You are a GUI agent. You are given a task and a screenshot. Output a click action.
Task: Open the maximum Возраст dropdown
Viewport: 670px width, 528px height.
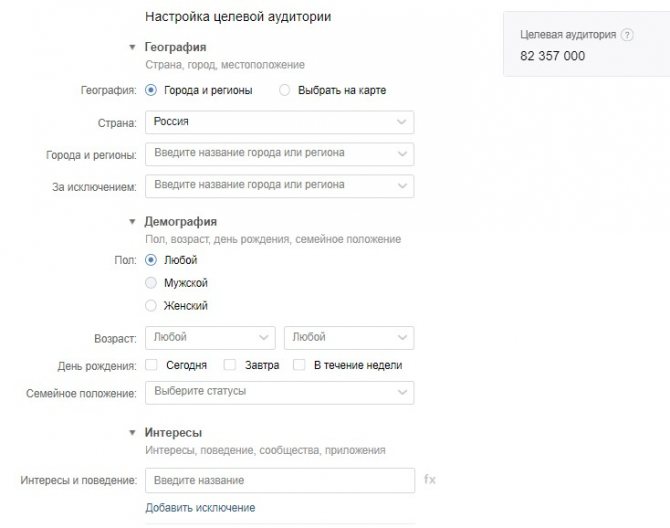pyautogui.click(x=349, y=337)
